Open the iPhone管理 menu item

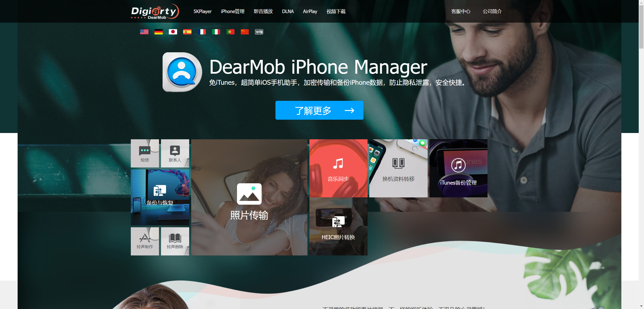(232, 12)
